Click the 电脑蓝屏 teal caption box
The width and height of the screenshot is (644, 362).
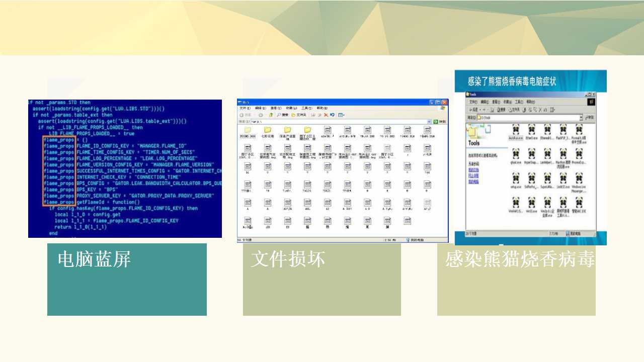click(x=127, y=280)
